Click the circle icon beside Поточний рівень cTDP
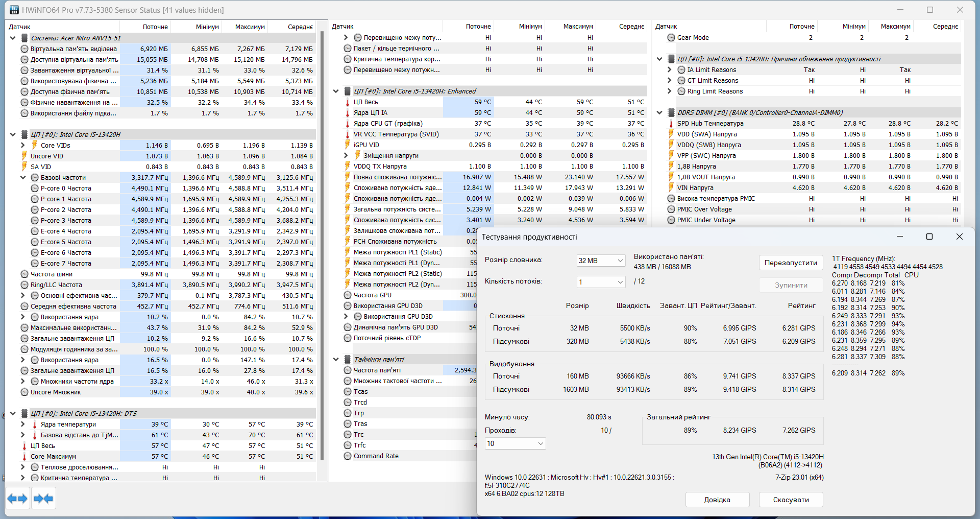980x519 pixels. point(348,338)
